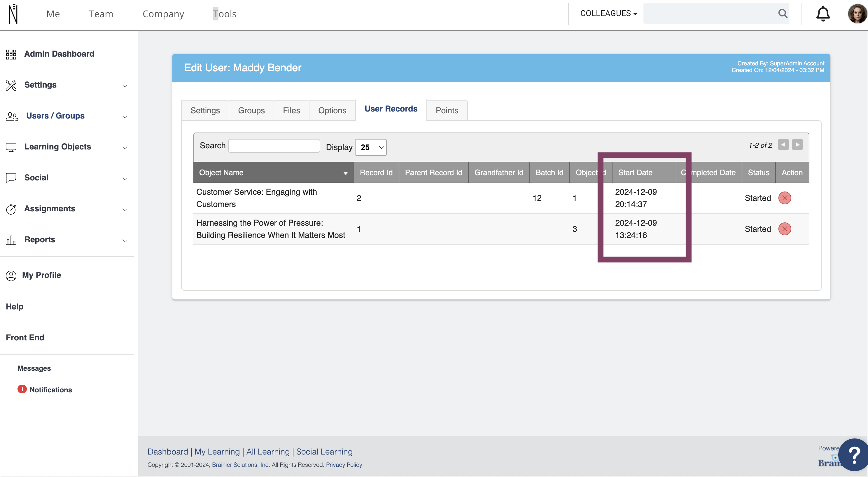Click the Reports bar chart icon
Viewport: 868px width, 477px height.
[x=11, y=240]
